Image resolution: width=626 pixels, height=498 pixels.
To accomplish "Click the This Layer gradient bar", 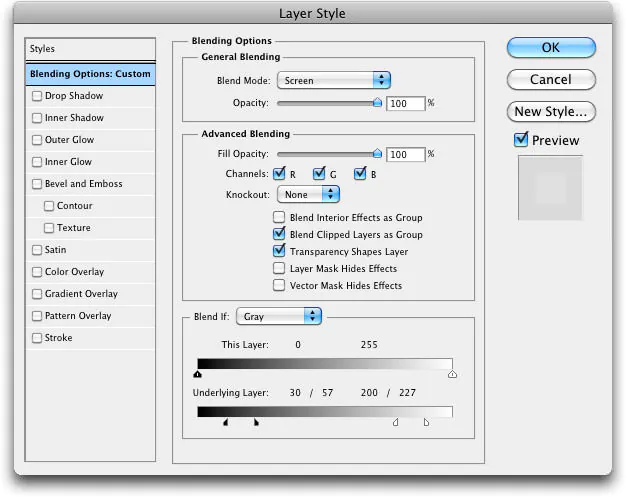I will point(325,364).
